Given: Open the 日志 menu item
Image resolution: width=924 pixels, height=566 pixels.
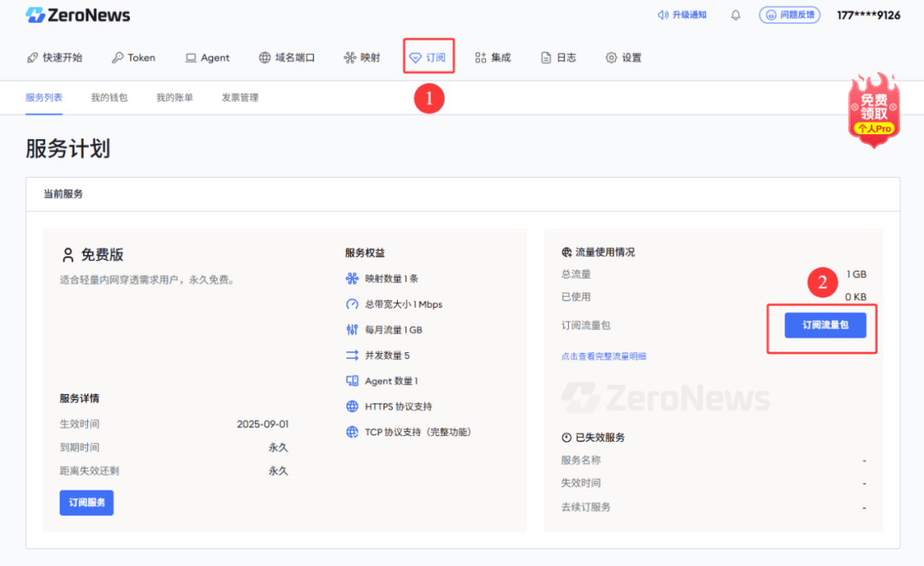Looking at the screenshot, I should (x=559, y=58).
